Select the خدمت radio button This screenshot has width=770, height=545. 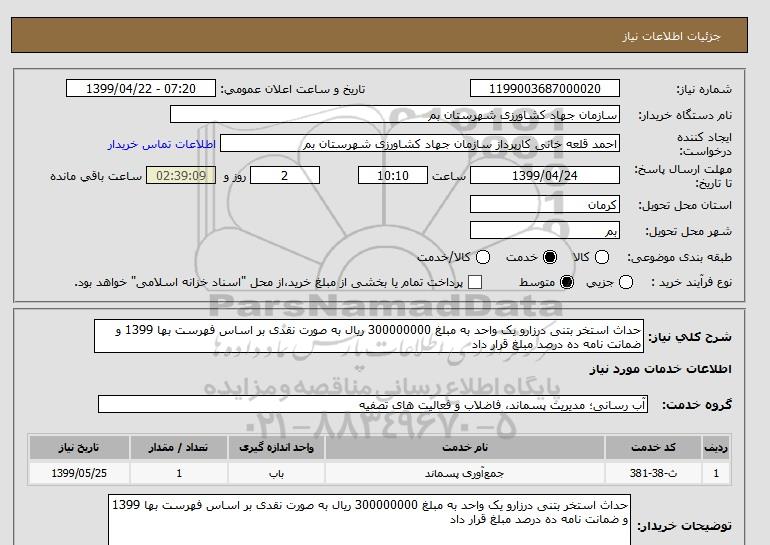point(550,257)
